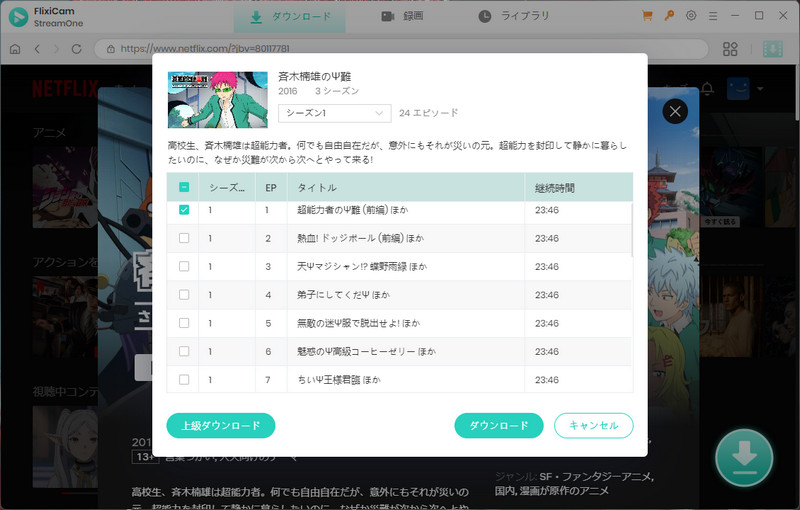Click the dialog ダウンロード button
The height and width of the screenshot is (510, 800).
pos(498,425)
